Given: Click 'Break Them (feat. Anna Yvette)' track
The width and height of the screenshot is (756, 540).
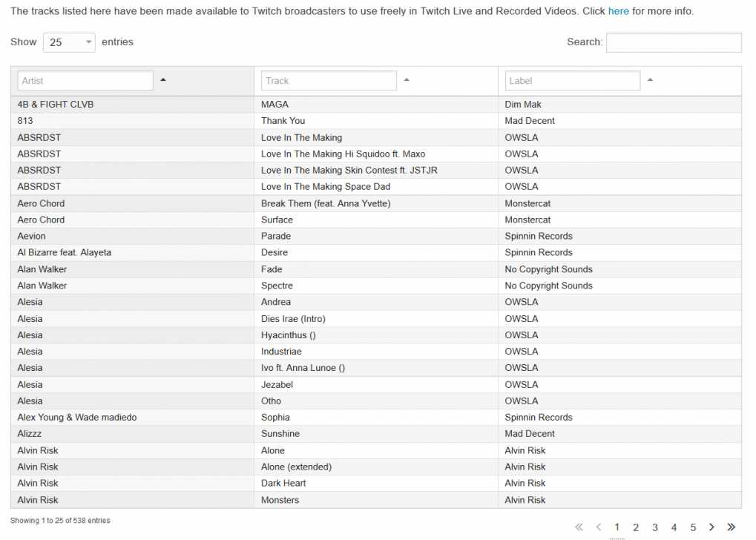Looking at the screenshot, I should (x=375, y=203).
